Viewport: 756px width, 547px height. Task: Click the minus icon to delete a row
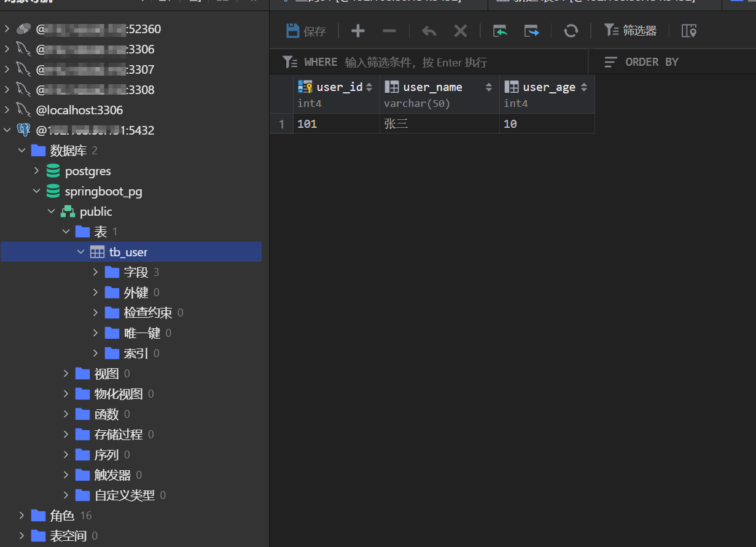pos(391,30)
